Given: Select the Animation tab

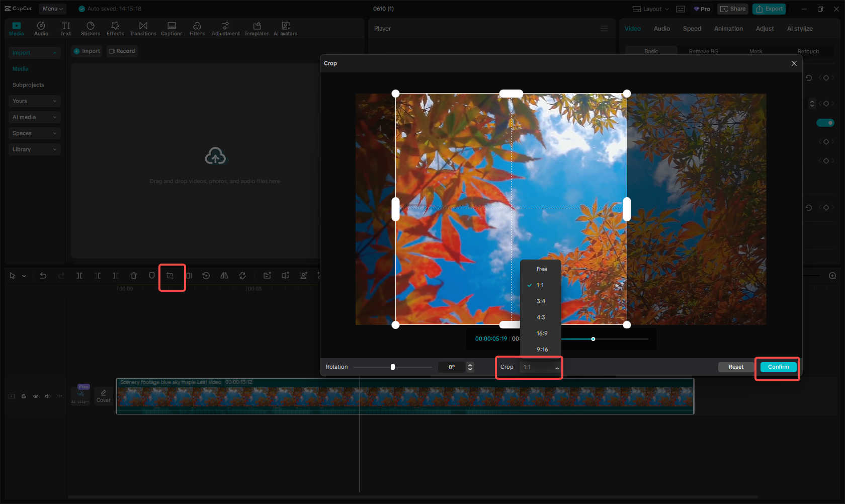Looking at the screenshot, I should (728, 29).
